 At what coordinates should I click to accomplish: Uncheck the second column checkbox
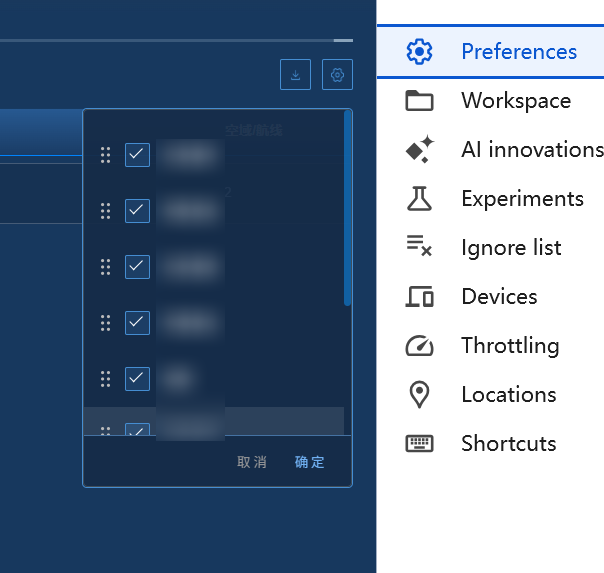pyautogui.click(x=137, y=211)
